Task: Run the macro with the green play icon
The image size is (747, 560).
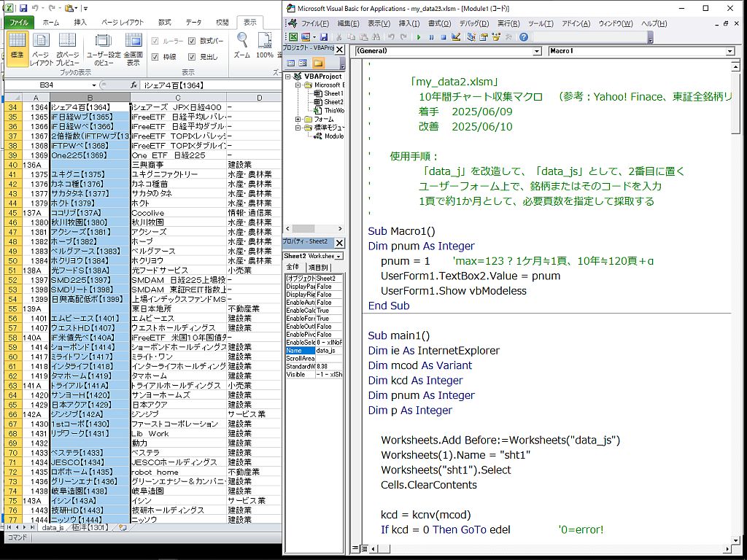Action: [x=419, y=37]
